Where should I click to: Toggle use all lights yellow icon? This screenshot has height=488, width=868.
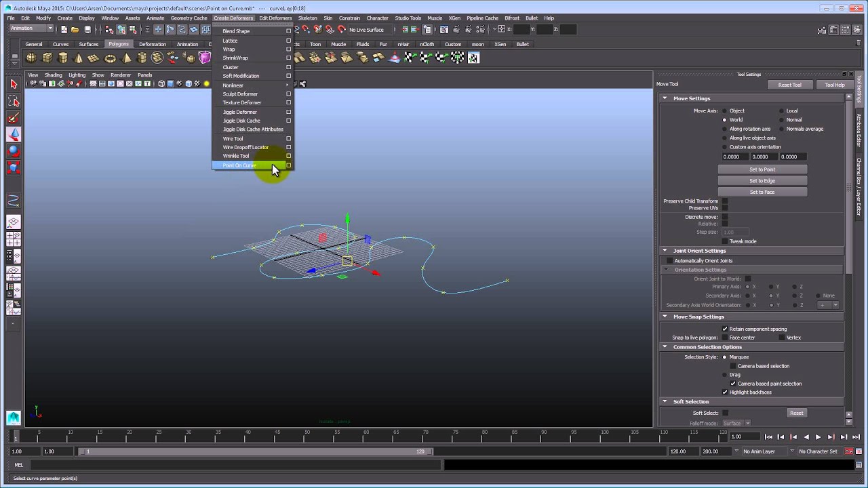point(206,84)
